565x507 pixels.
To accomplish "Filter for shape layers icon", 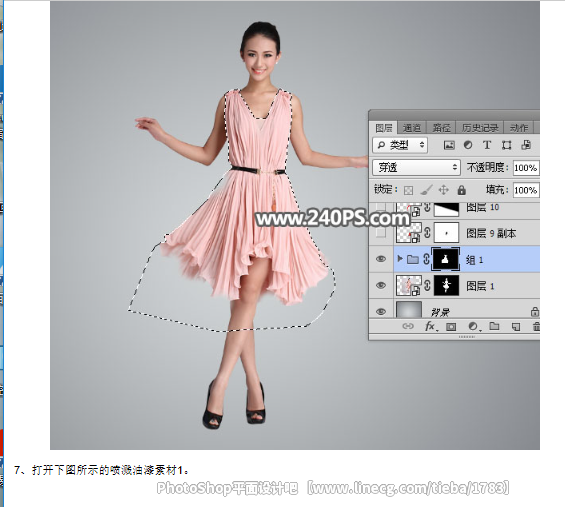I will click(507, 145).
